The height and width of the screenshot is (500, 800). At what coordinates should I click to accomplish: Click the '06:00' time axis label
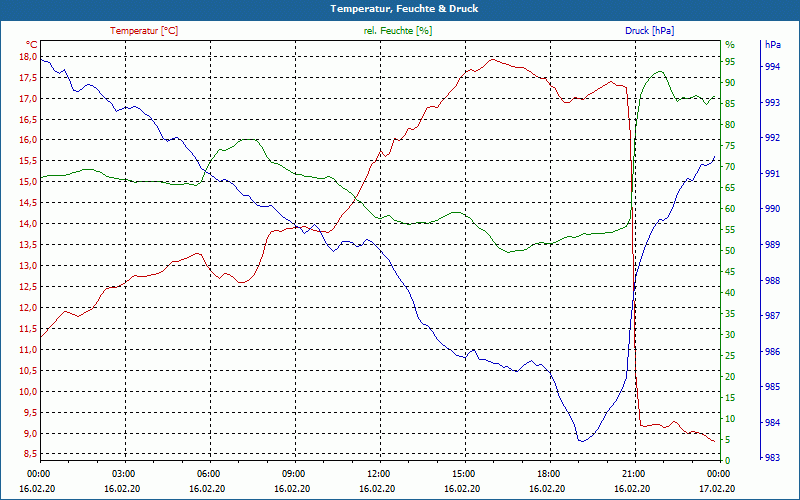[x=209, y=473]
